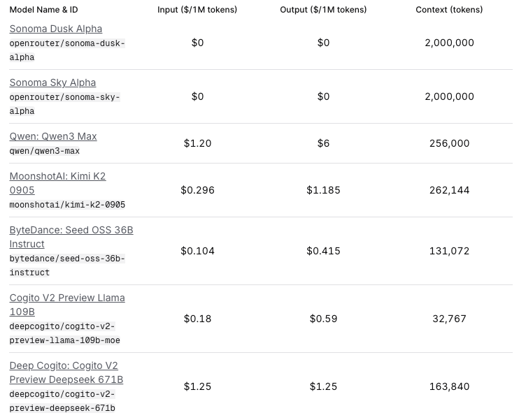519x420 pixels.
Task: Open the Sonoma Sky Alpha model link
Action: [52, 82]
